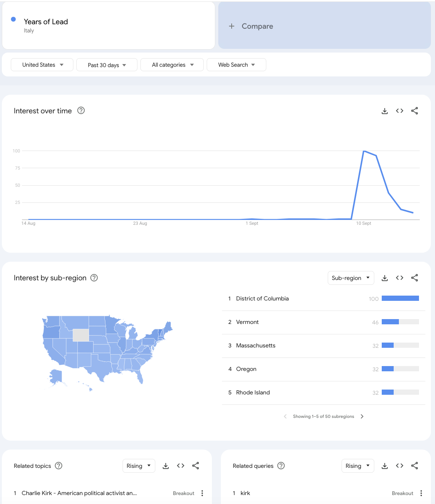435x504 pixels.
Task: Download Interest by sub-region data
Action: pos(385,278)
